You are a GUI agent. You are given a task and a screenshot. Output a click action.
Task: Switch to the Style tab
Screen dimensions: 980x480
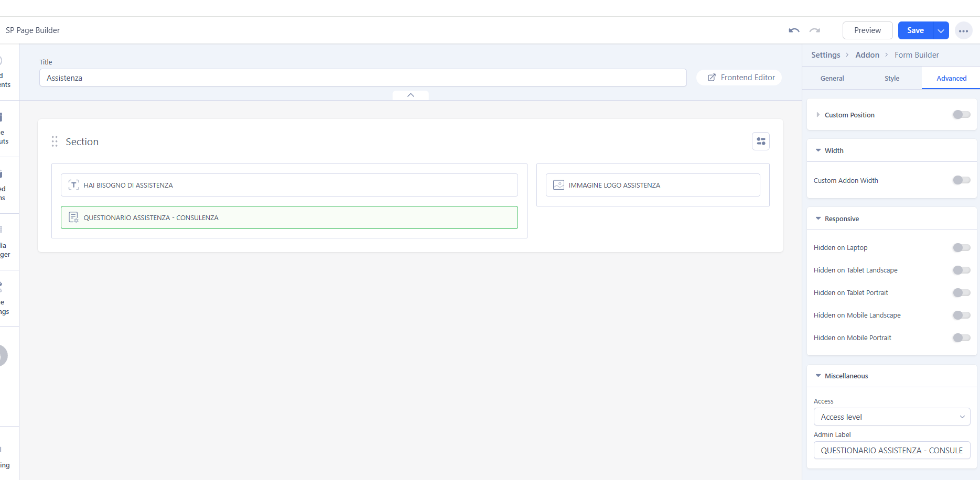(x=891, y=79)
